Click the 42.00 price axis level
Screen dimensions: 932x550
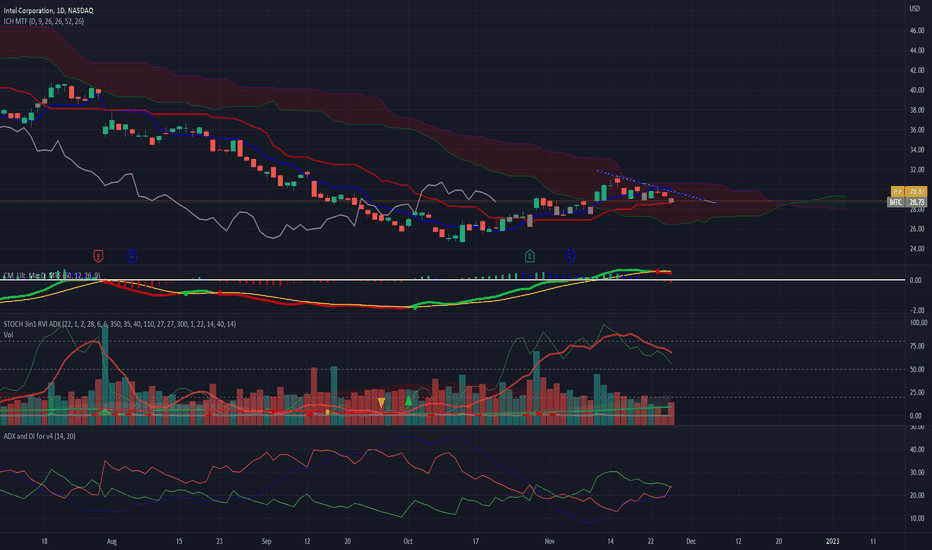[917, 70]
